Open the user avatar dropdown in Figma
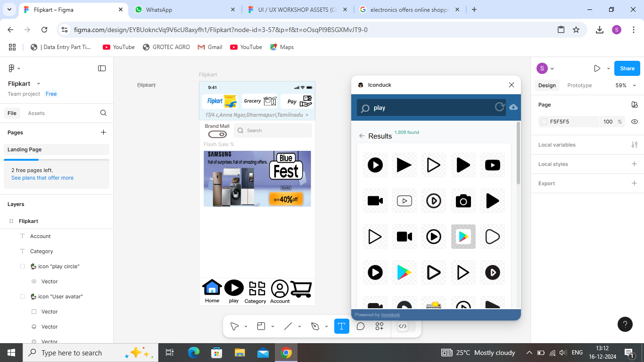 [545, 68]
